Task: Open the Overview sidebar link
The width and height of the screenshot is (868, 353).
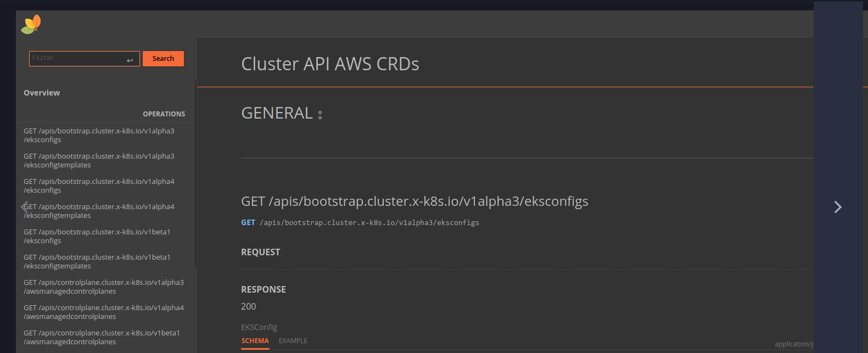Action: click(x=42, y=93)
